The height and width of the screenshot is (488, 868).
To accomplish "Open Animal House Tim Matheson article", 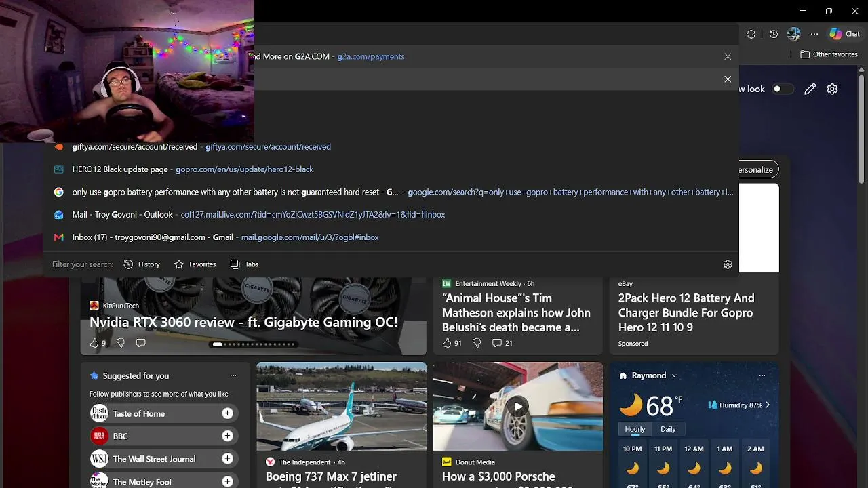I will click(516, 312).
